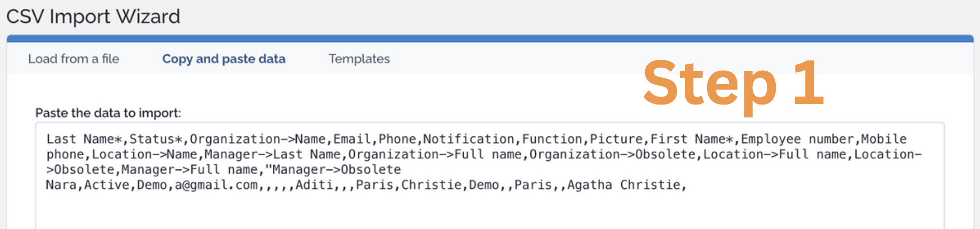Select the Copy and paste data tab
Screen dimensions: 980x229
coord(224,59)
